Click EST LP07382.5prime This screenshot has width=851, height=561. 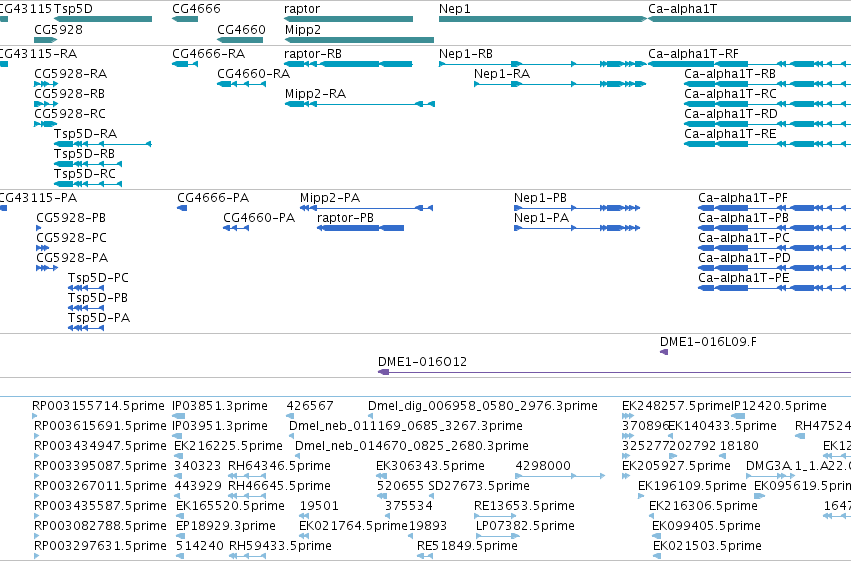[525, 527]
